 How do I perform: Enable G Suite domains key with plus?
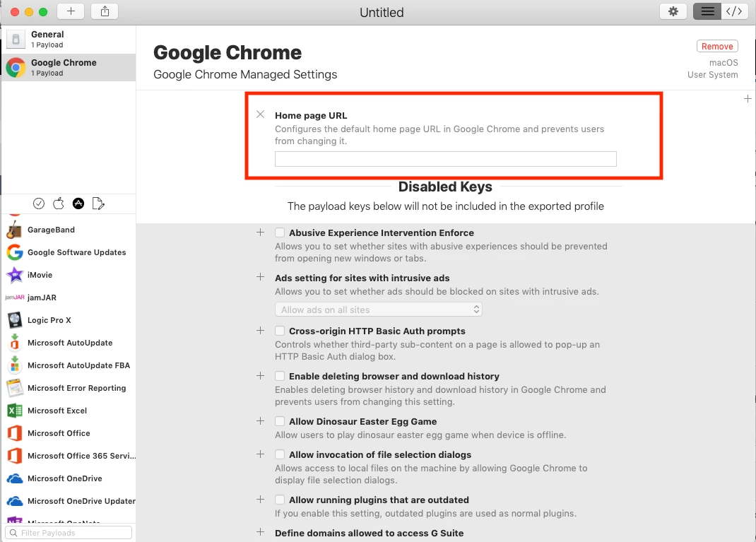pyautogui.click(x=260, y=532)
